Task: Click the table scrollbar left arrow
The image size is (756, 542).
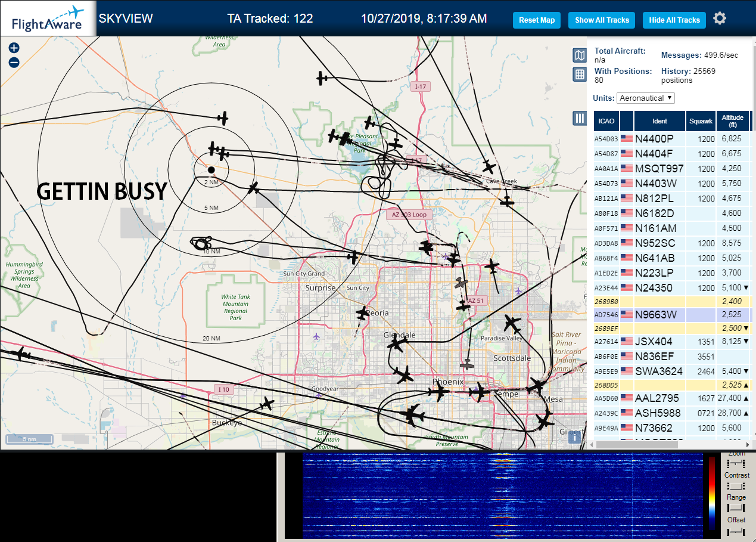Action: click(591, 444)
